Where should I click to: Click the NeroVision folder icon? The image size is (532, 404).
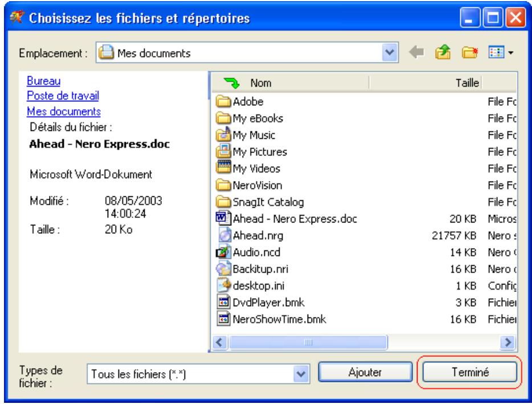[223, 185]
